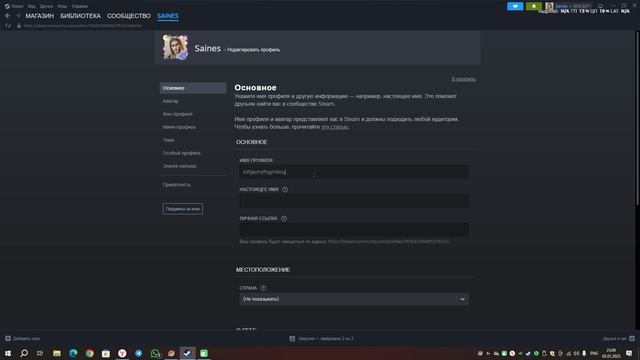Select Основное in the settings sidebar
The image size is (640, 360).
coord(193,88)
